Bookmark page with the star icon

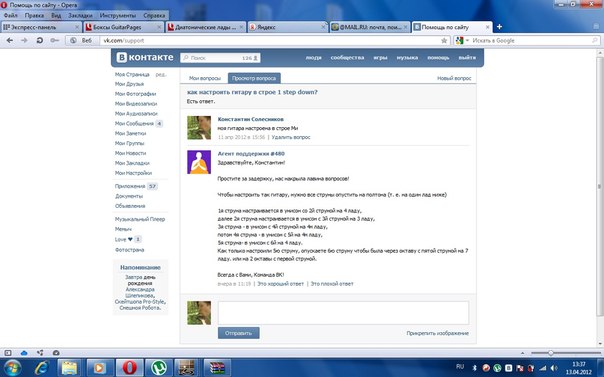pyautogui.click(x=444, y=40)
